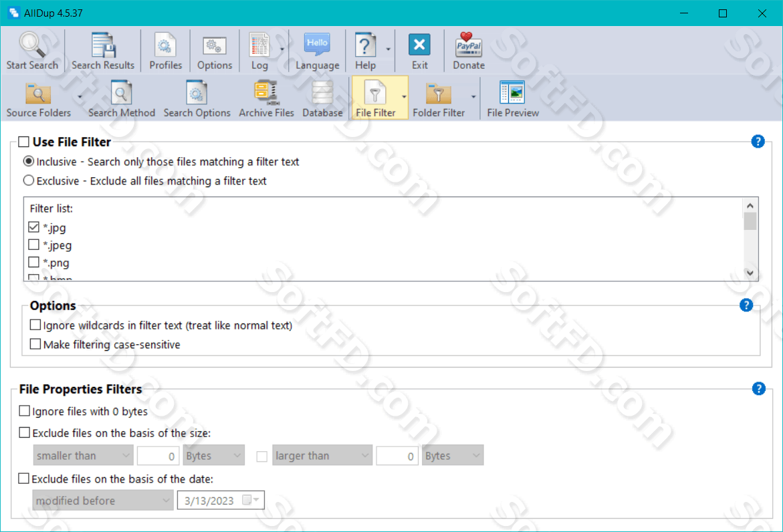The image size is (783, 532).
Task: Minimize the AllDup window
Action: (684, 13)
